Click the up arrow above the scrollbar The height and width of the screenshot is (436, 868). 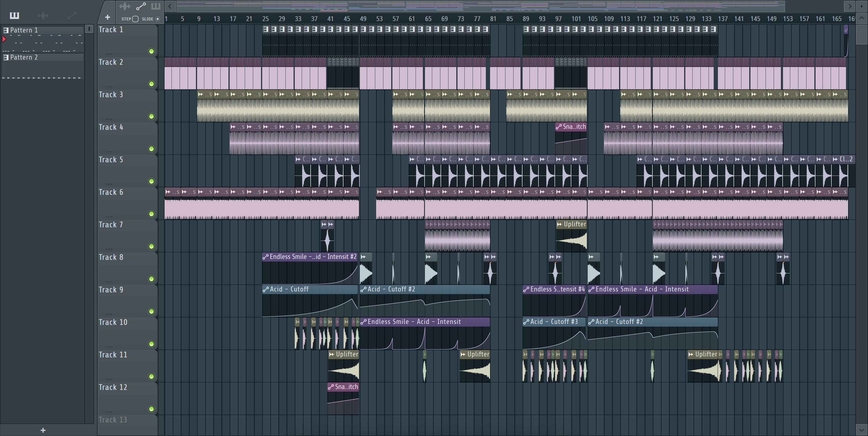point(861,18)
